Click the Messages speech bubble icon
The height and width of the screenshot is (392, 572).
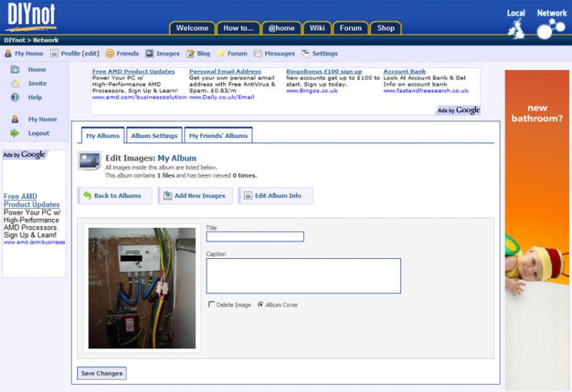click(x=257, y=54)
